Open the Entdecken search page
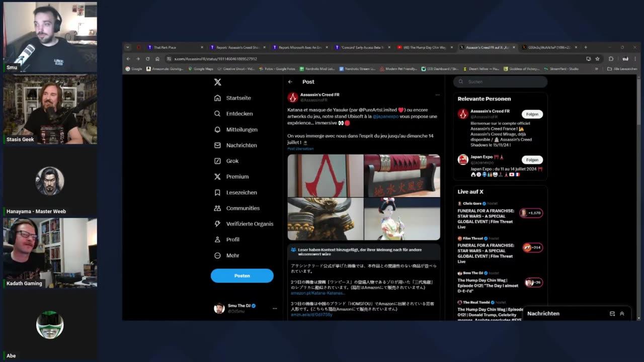The height and width of the screenshot is (362, 644). coord(233,114)
